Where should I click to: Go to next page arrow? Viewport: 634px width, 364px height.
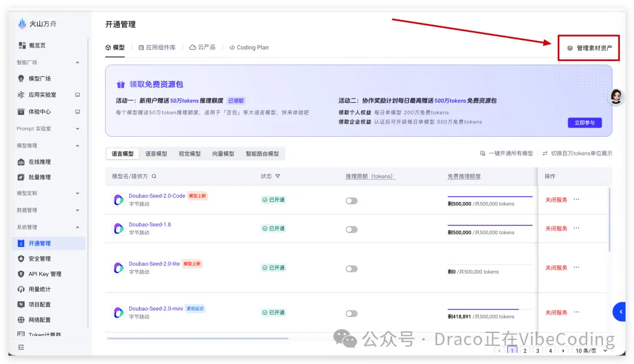pyautogui.click(x=563, y=350)
